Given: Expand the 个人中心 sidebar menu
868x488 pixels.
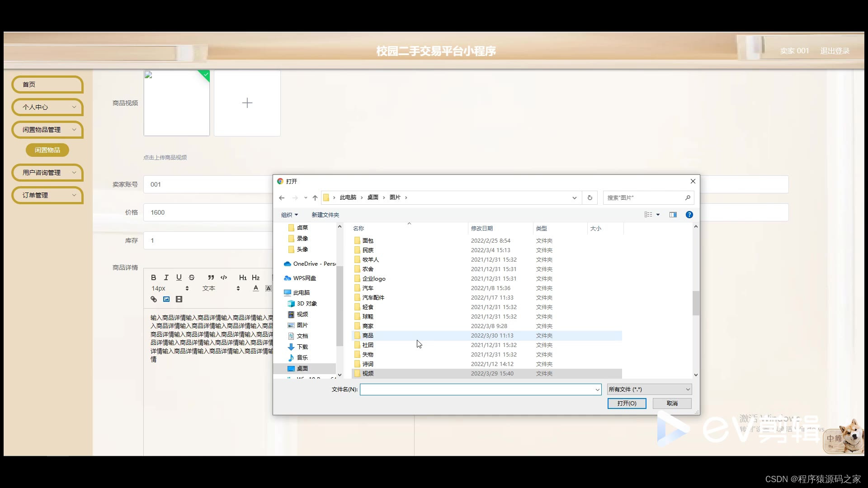Looking at the screenshot, I should 47,107.
